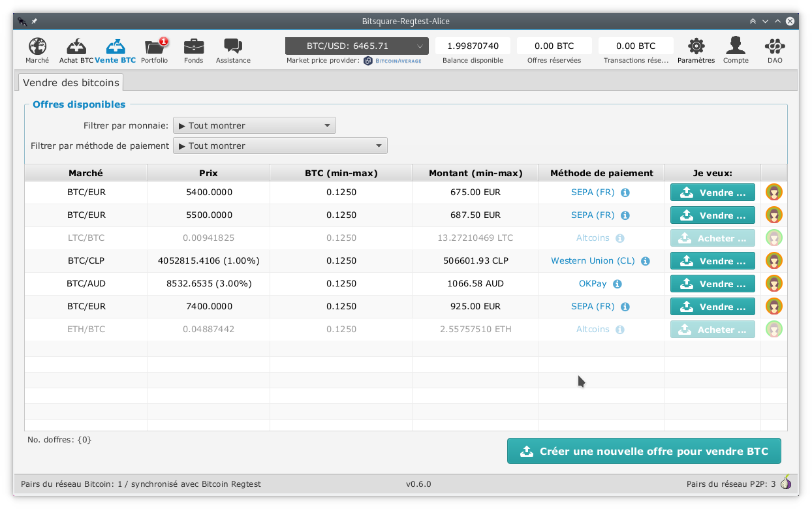This screenshot has height=509, width=812.
Task: Open the Marché globe icon
Action: tap(37, 47)
